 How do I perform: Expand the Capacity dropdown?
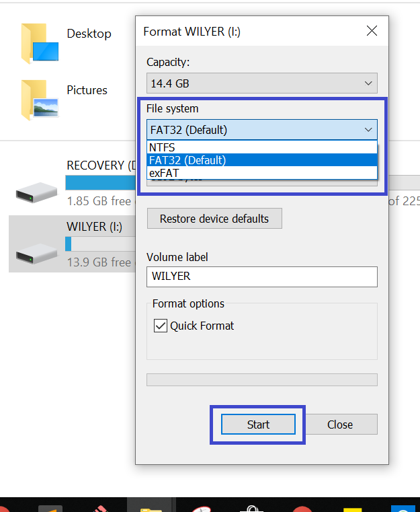point(368,83)
